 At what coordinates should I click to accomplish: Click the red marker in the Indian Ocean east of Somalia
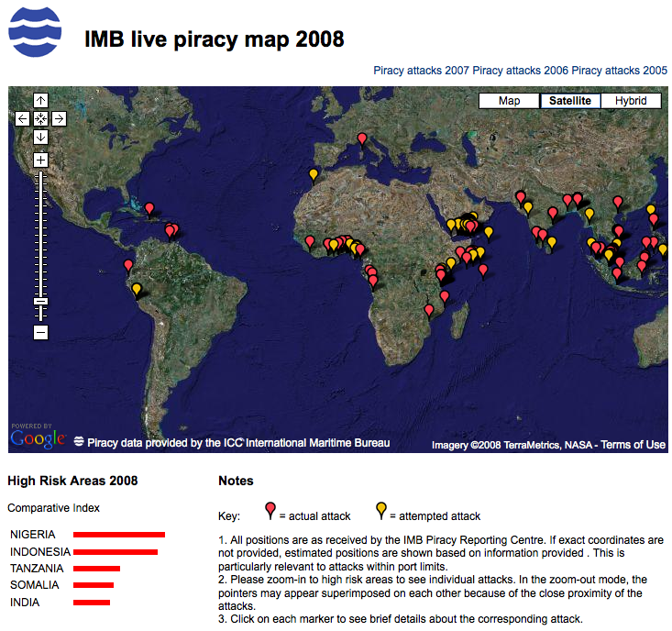pos(483,271)
